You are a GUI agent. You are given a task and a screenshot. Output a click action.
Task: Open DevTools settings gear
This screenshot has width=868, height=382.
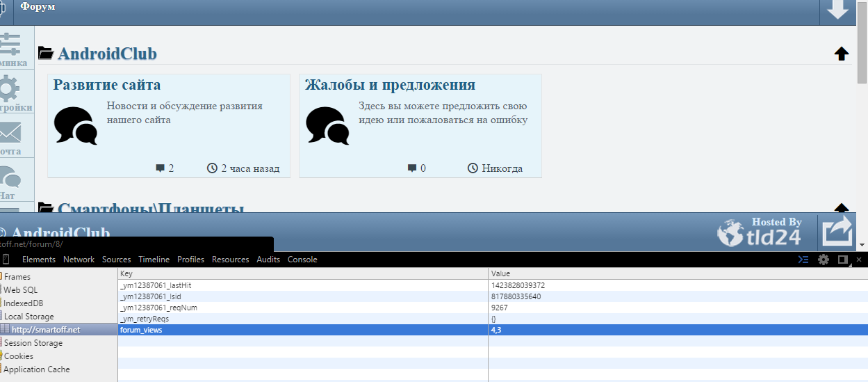824,260
